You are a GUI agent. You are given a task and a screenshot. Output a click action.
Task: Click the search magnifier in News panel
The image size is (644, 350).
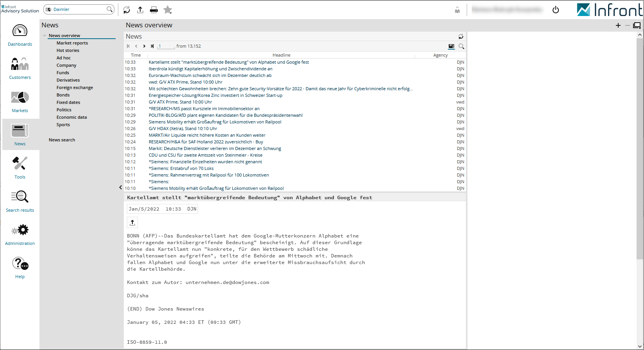tap(461, 46)
